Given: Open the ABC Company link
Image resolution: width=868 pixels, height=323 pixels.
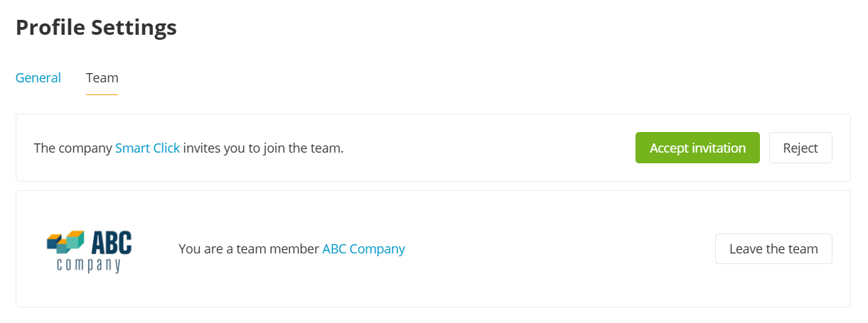Looking at the screenshot, I should [363, 249].
